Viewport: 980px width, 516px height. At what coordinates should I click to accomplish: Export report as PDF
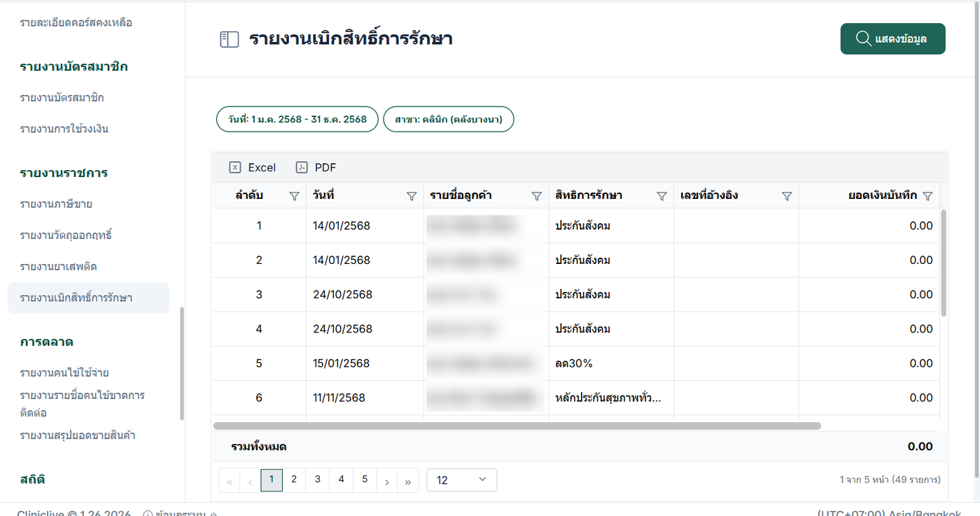316,167
